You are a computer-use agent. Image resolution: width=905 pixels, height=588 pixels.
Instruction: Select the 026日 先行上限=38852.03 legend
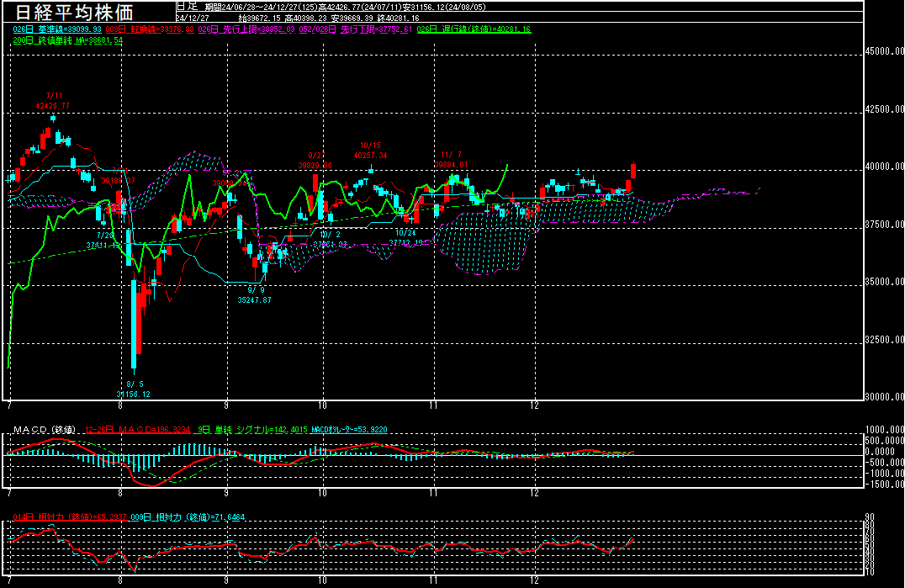[246, 29]
